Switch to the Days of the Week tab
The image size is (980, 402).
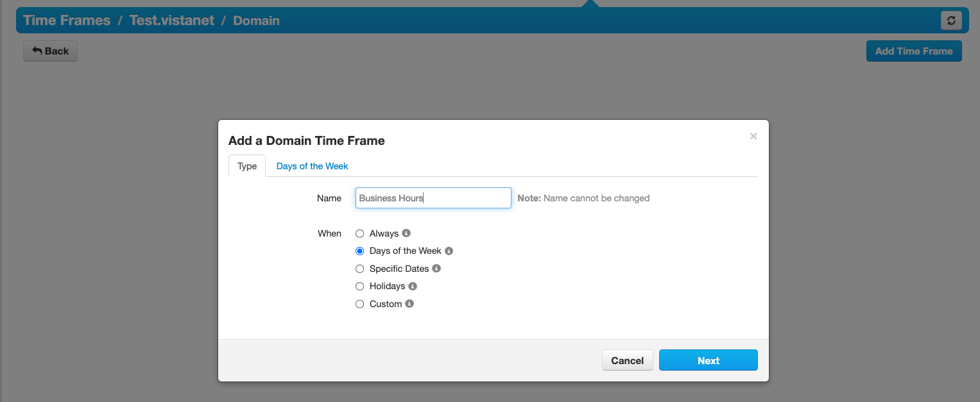(x=312, y=166)
